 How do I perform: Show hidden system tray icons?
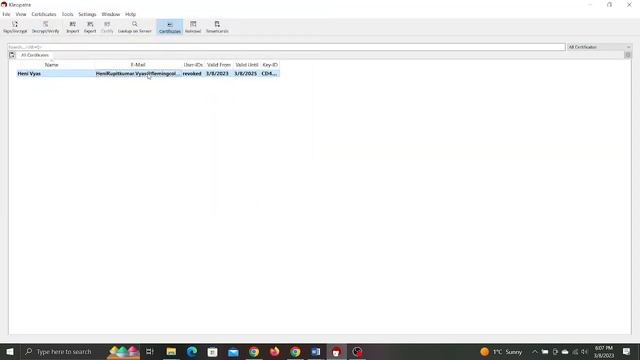[534, 351]
